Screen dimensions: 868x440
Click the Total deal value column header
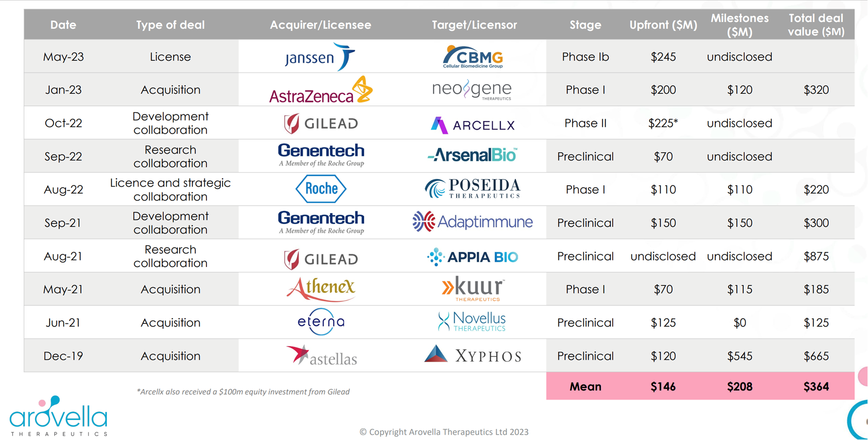(816, 25)
